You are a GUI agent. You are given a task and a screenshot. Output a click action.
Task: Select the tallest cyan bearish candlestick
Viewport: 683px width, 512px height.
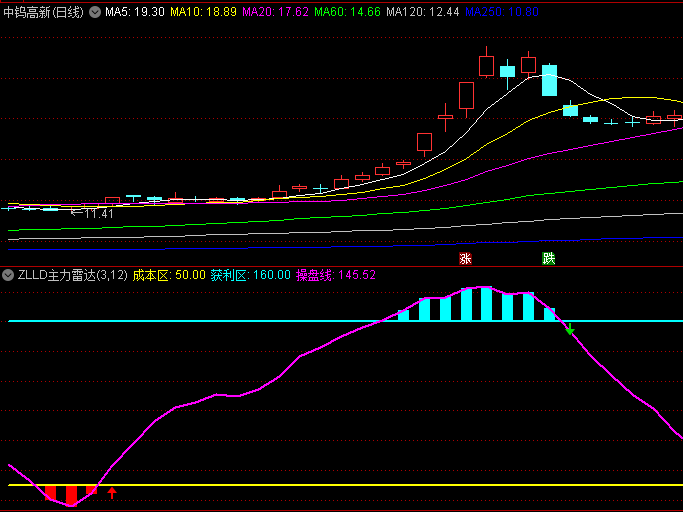point(549,80)
